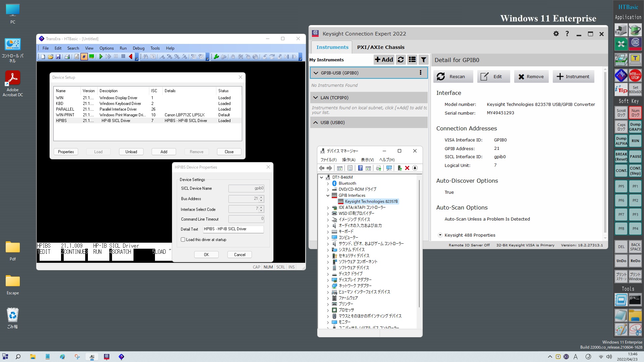Screen dimensions: 644x362
Task: Toggle the highlighted # icon in HTBasic toolbar
Action: pyautogui.click(x=84, y=57)
